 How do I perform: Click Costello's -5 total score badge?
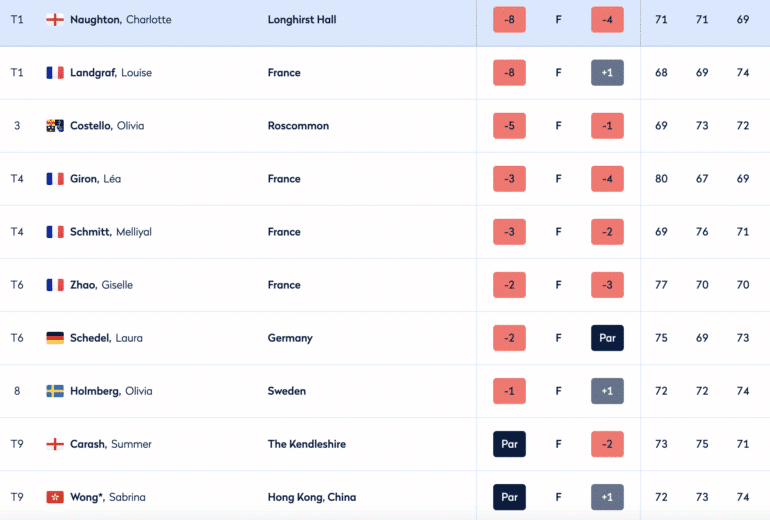click(509, 126)
